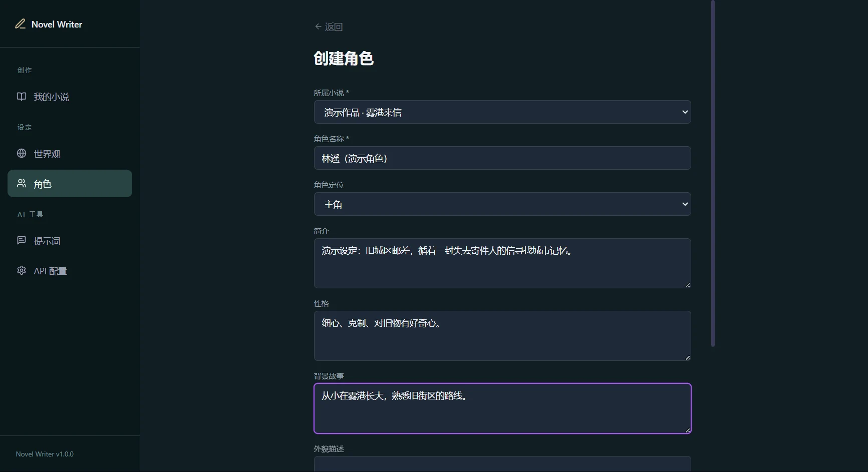
Task: Click the resize handle of 简介 text area
Action: click(x=688, y=285)
